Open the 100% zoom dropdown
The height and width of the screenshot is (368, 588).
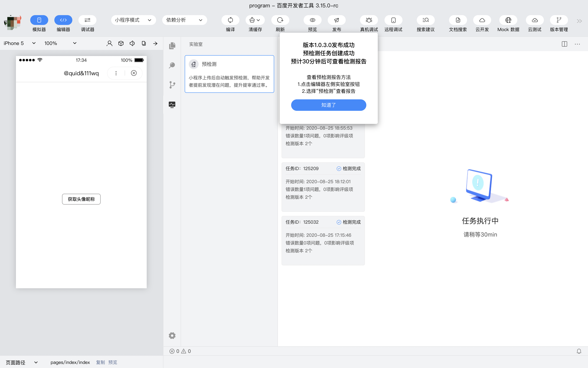click(x=60, y=43)
